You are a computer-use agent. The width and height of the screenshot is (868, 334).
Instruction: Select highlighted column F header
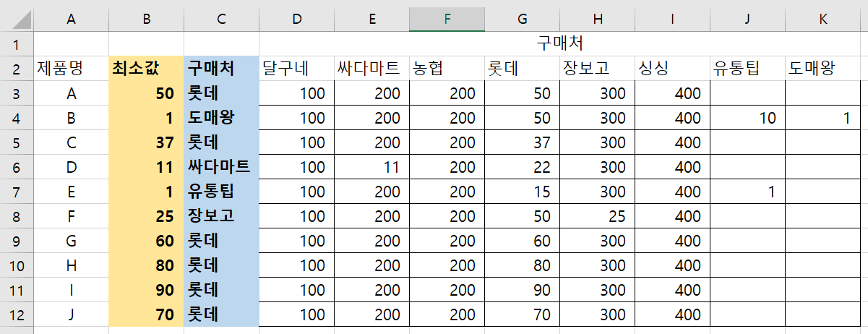[x=447, y=20]
